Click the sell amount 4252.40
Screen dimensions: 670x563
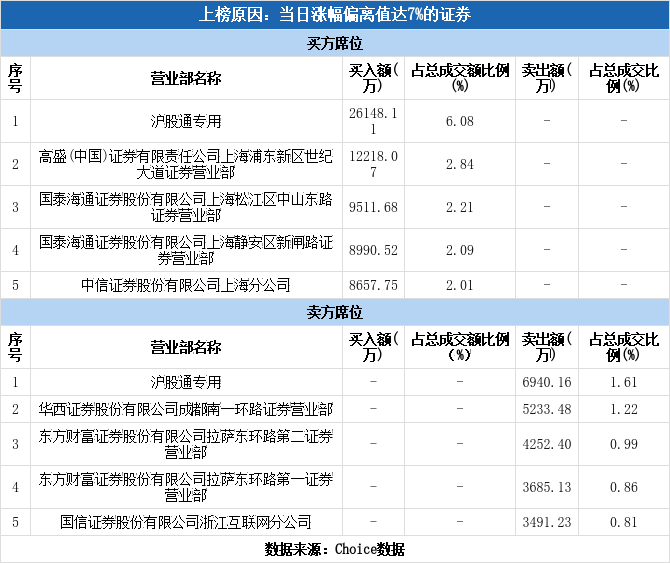(547, 444)
